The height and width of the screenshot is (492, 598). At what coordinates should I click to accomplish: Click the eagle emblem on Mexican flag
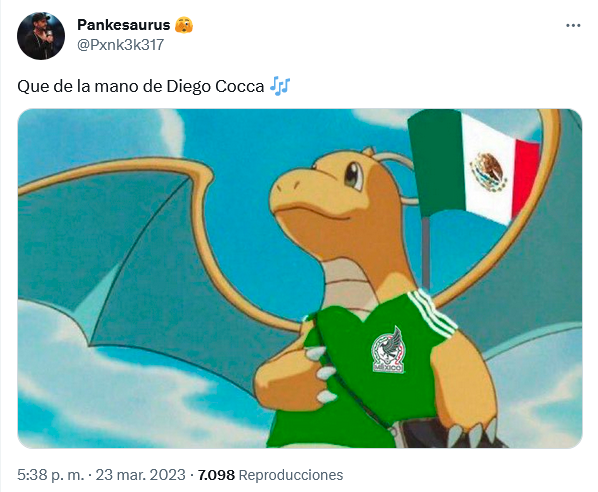pyautogui.click(x=487, y=172)
